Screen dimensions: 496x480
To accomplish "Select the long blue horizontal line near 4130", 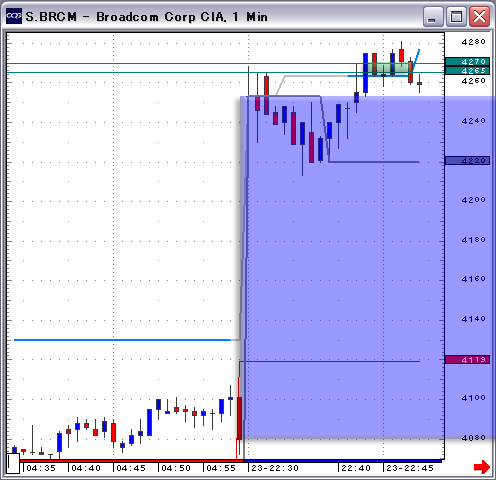I will 122,340.
